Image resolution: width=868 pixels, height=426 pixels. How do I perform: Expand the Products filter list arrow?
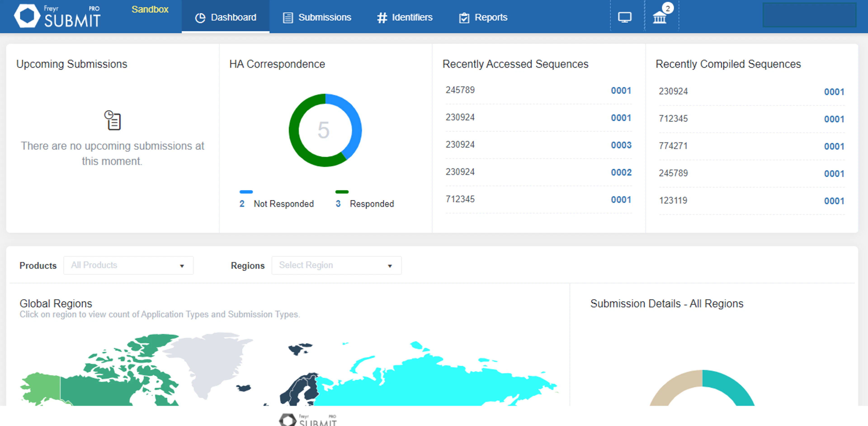[x=182, y=266]
